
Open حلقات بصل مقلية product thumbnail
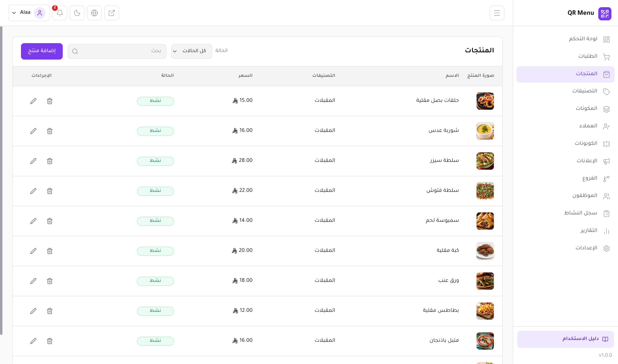point(485,101)
